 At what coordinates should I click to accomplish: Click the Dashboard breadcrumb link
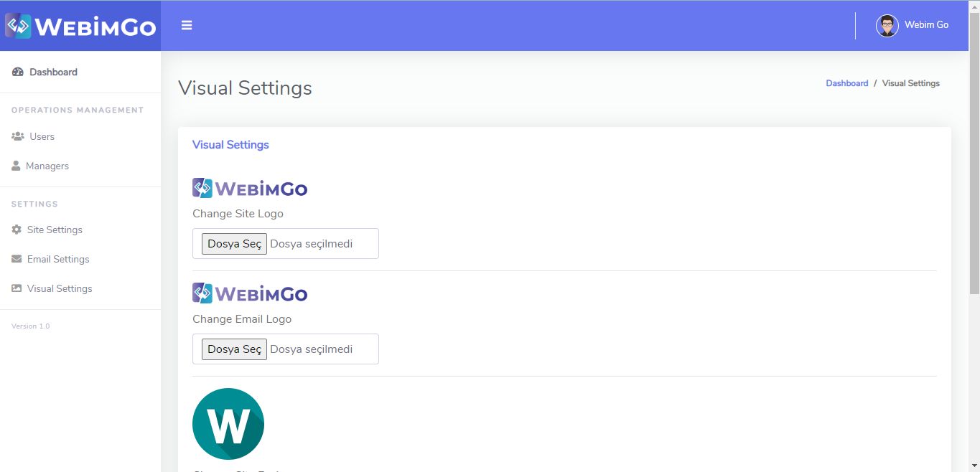pyautogui.click(x=846, y=83)
